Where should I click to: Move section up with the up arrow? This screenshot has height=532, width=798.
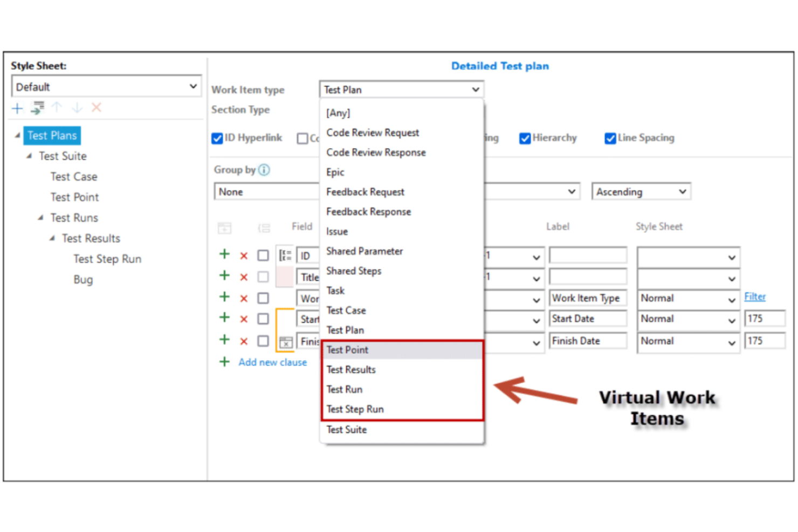(57, 108)
